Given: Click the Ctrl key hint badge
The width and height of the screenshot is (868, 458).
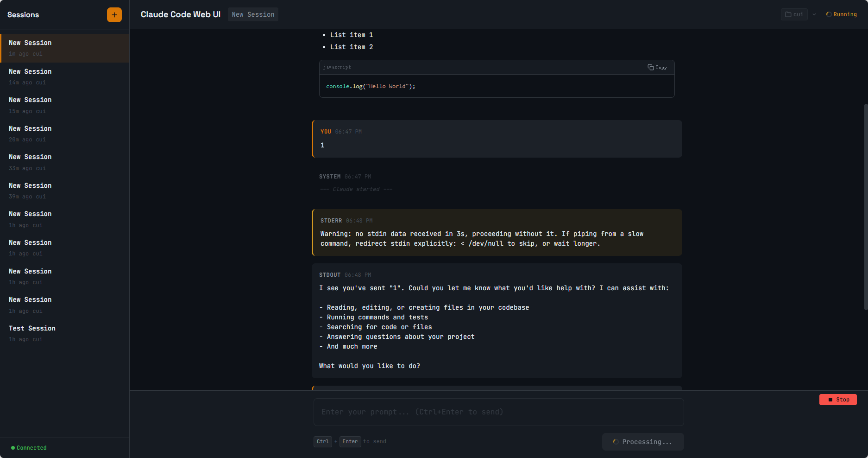Looking at the screenshot, I should (323, 441).
